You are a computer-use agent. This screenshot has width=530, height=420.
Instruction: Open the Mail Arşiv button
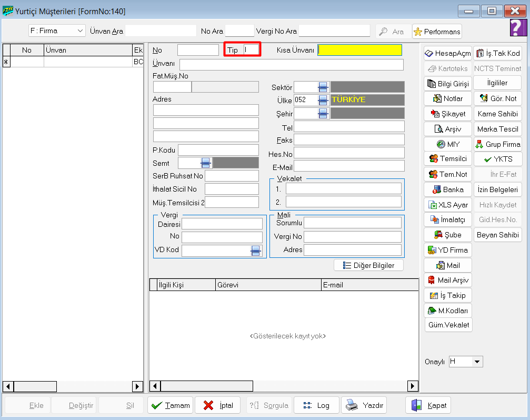tap(448, 281)
